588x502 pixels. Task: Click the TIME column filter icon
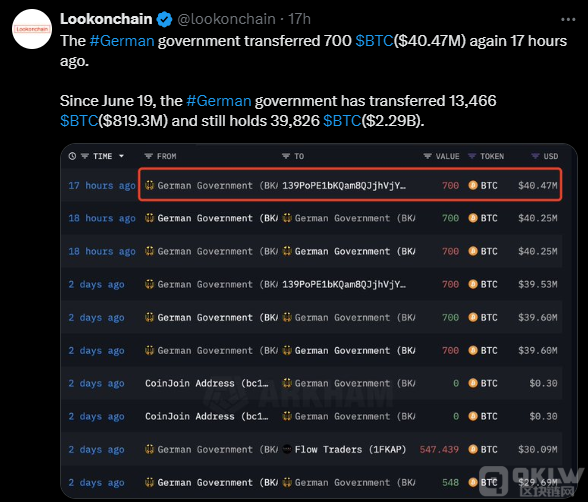tap(85, 156)
